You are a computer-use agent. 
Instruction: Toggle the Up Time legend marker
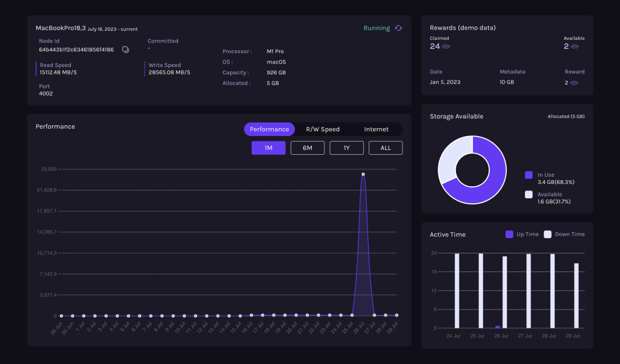509,235
